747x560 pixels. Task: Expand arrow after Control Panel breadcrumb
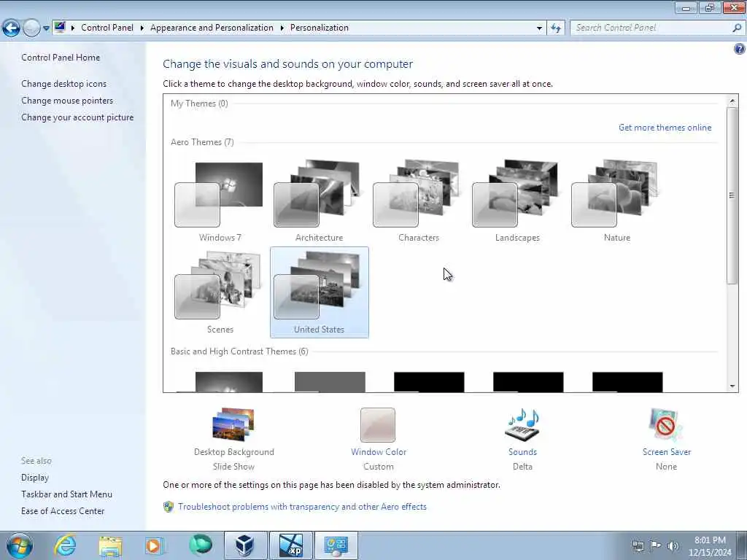pos(142,28)
